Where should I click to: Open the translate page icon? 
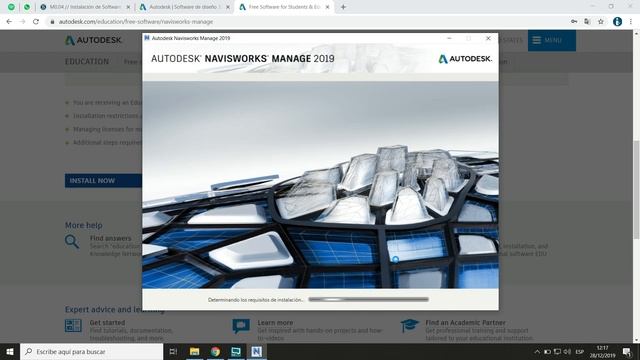coord(587,22)
